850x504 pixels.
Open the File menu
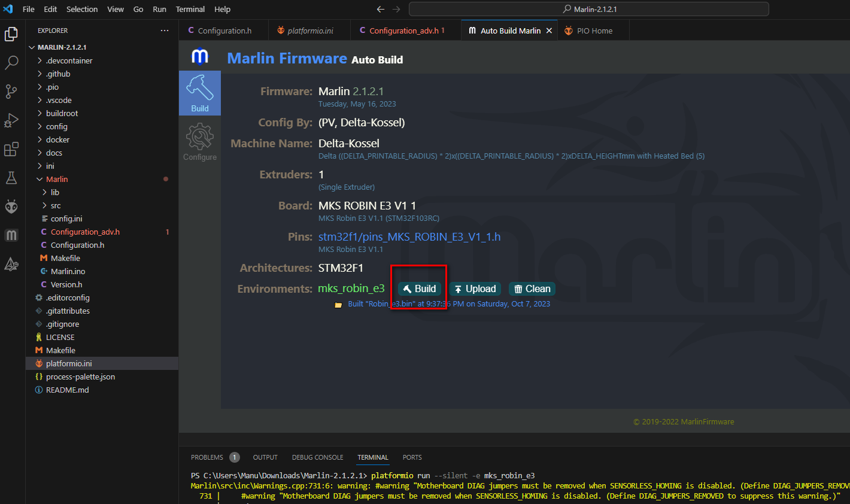tap(28, 9)
